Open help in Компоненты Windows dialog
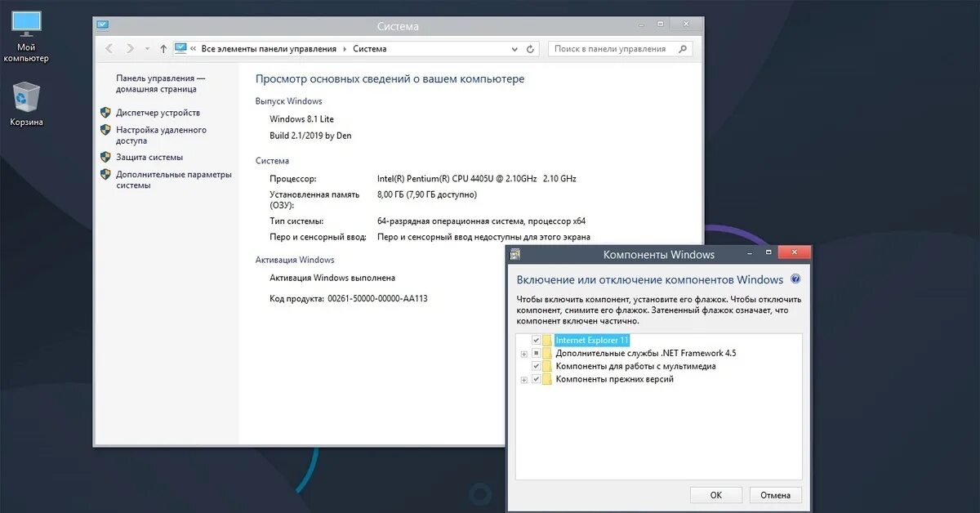 [795, 279]
